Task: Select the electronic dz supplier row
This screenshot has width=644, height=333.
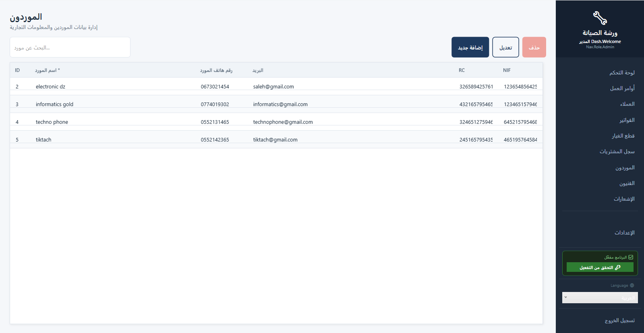Action: click(276, 86)
